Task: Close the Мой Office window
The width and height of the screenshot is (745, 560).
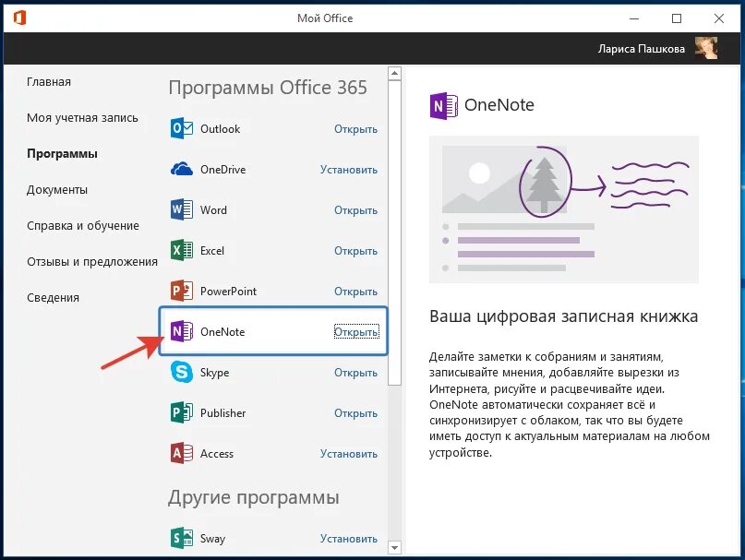Action: pos(719,18)
